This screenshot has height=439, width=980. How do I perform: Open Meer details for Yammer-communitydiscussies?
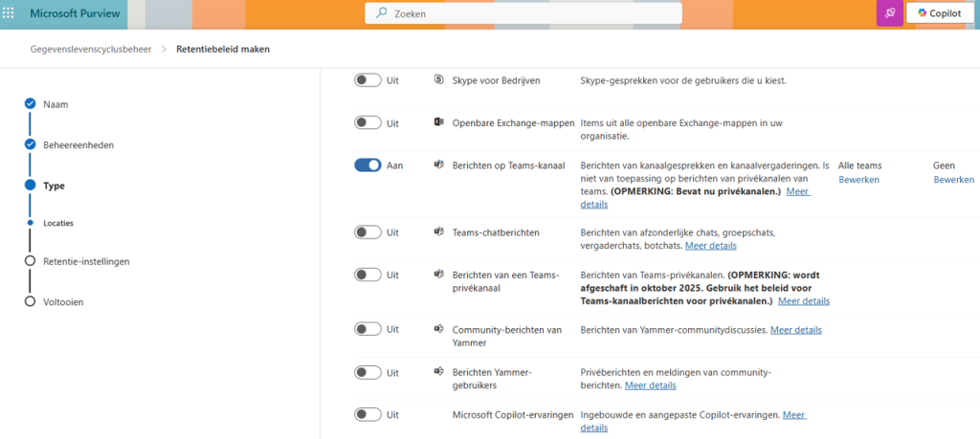[795, 330]
